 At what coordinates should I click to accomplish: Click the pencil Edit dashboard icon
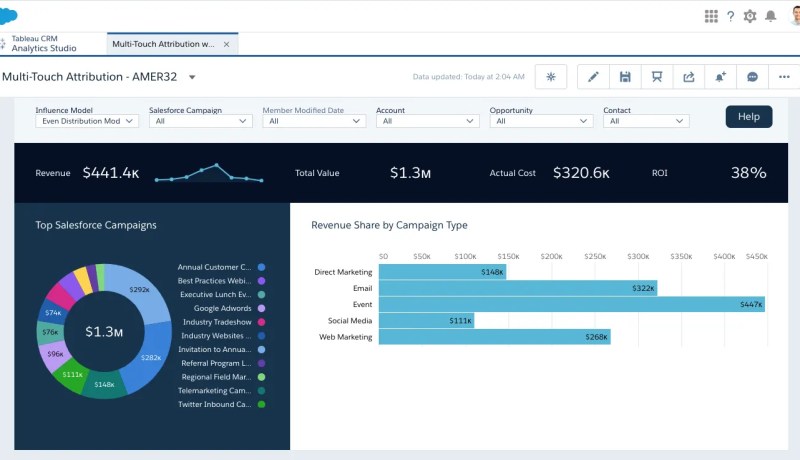(593, 77)
